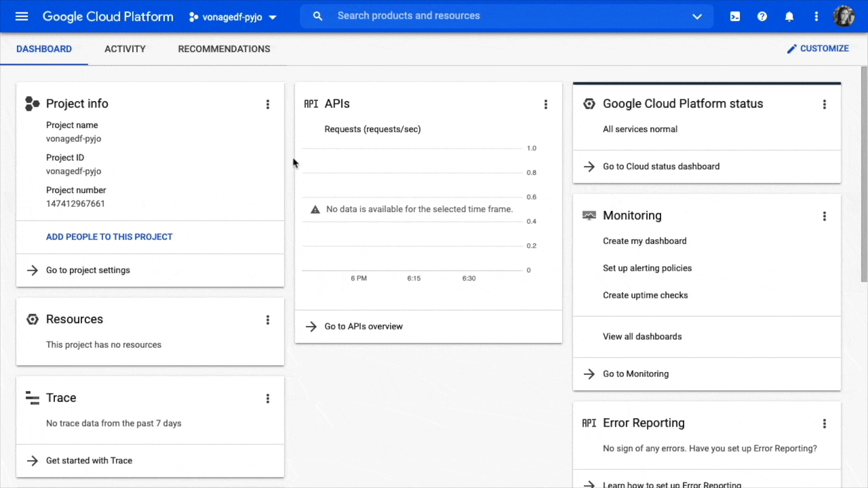Open Monitoring card options menu
The image size is (868, 488).
pyautogui.click(x=825, y=216)
